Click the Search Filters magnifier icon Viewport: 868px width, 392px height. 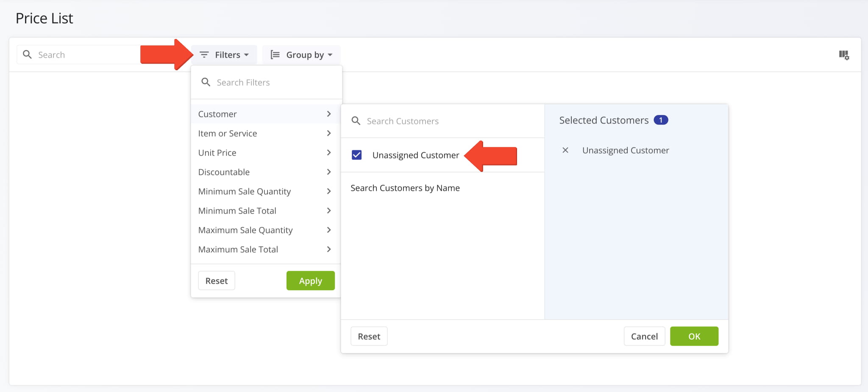206,82
